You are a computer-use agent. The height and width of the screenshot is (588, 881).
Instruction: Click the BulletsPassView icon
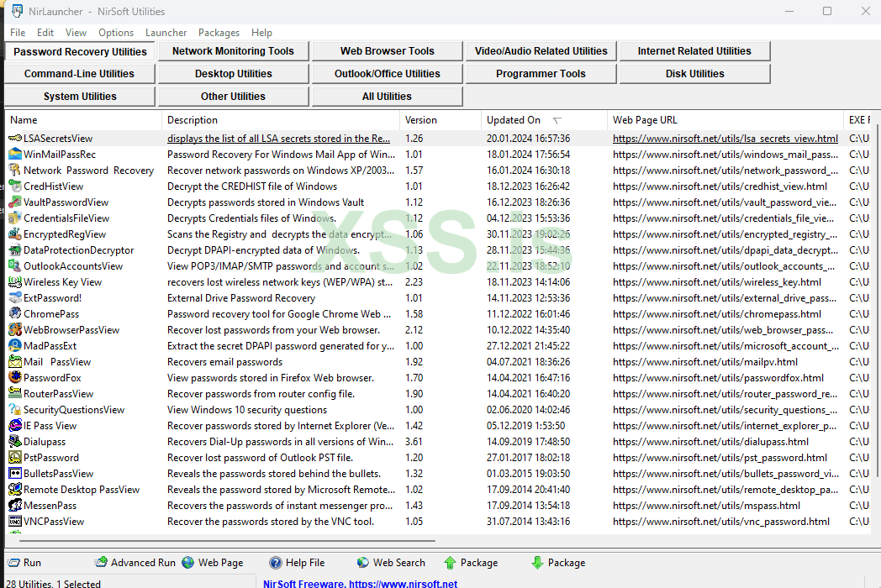click(x=15, y=474)
